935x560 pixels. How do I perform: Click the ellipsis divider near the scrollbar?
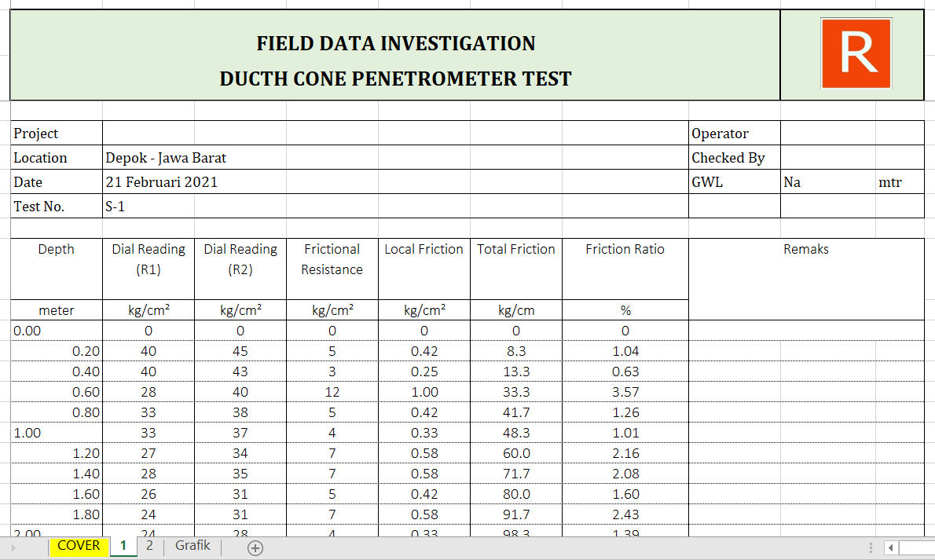tap(870, 547)
